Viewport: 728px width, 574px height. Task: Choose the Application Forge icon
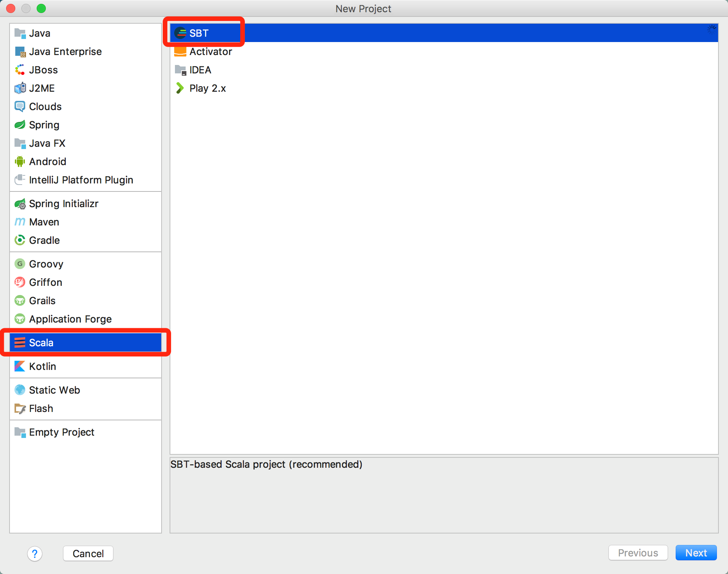click(20, 319)
